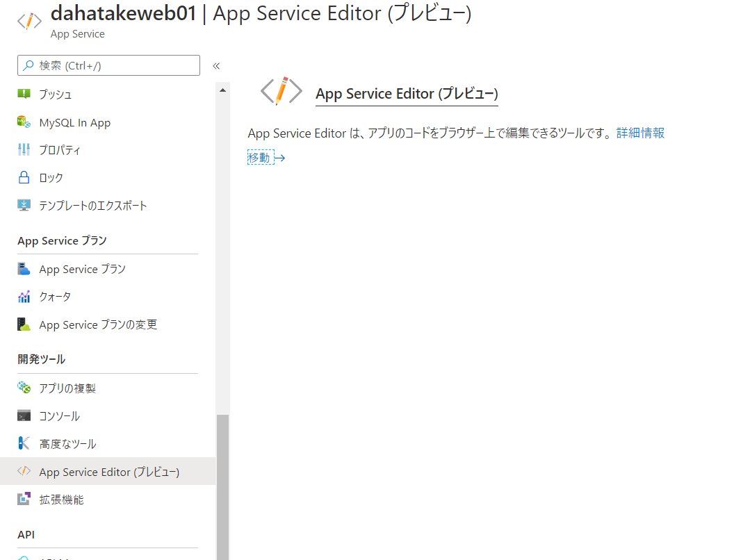This screenshot has height=560, width=743.
Task: Open the プッシュ menu item
Action: pos(108,94)
